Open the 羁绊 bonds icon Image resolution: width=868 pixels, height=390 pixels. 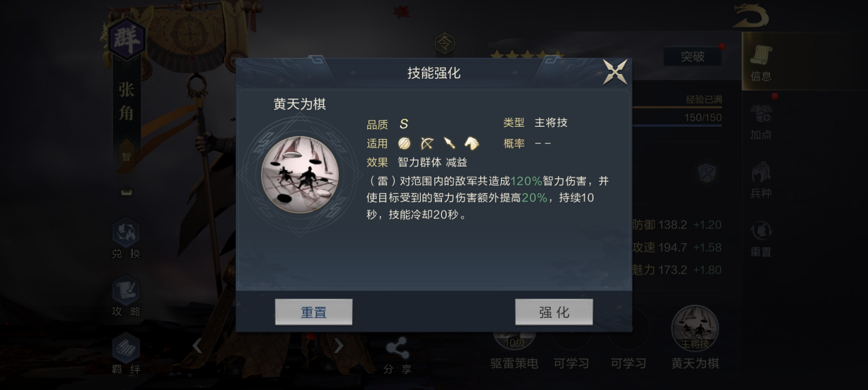pyautogui.click(x=126, y=354)
